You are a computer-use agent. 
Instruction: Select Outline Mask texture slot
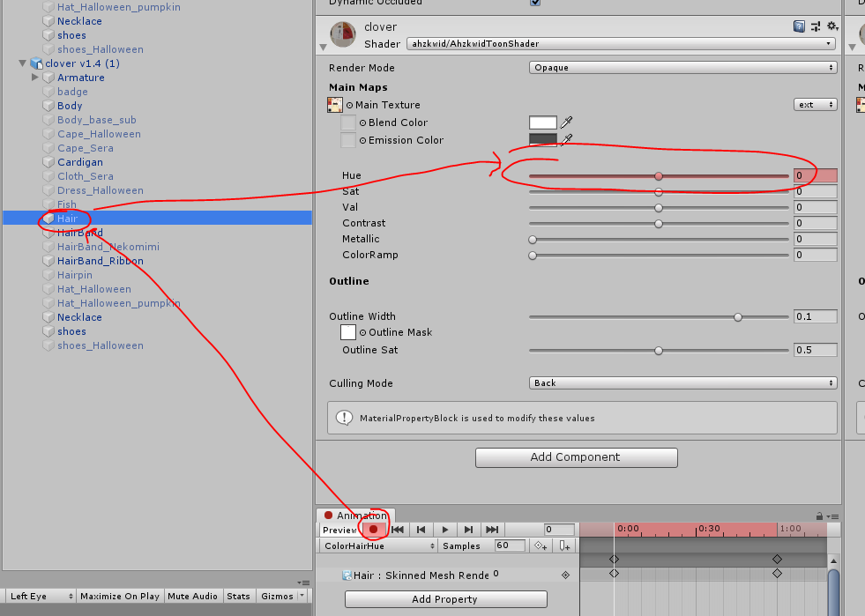point(348,332)
